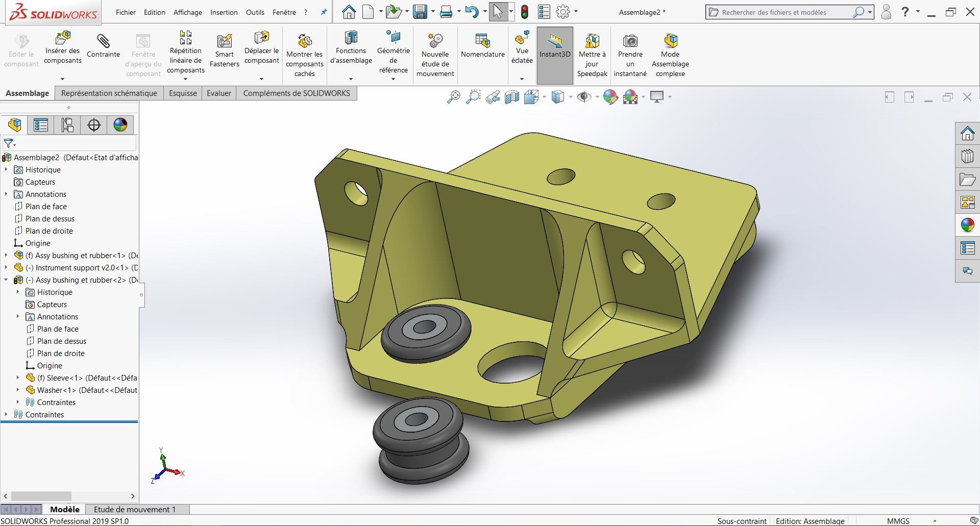Expand Instrument support v2.0<1> node
980x526 pixels.
coord(6,267)
